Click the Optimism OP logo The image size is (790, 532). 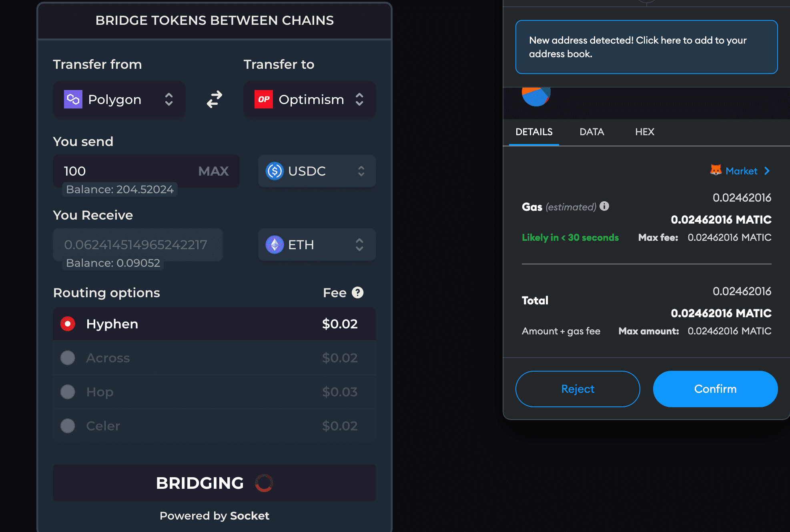point(264,99)
